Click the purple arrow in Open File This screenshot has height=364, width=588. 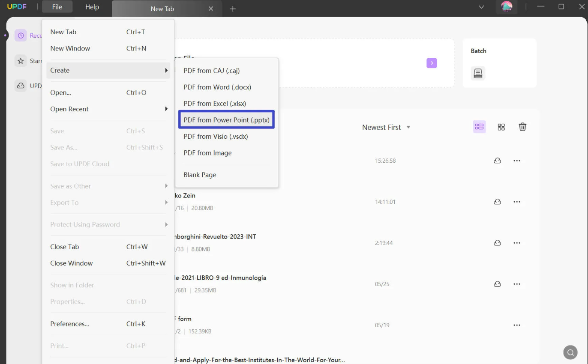click(x=432, y=63)
